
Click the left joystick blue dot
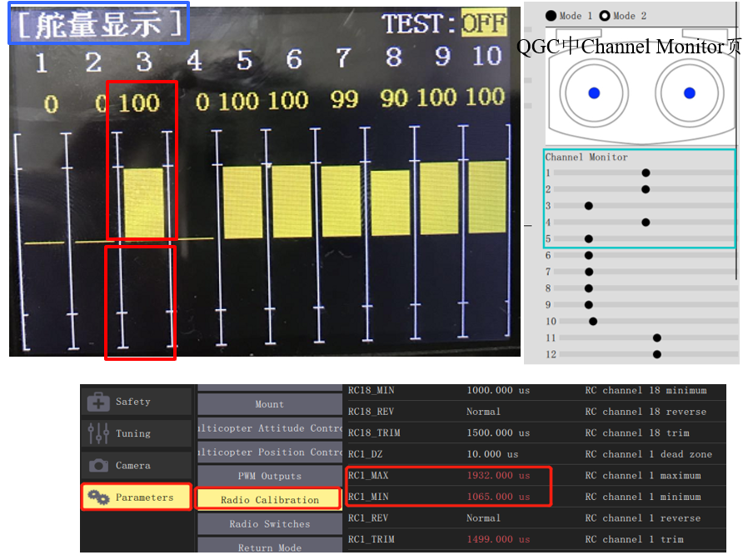[x=594, y=92]
